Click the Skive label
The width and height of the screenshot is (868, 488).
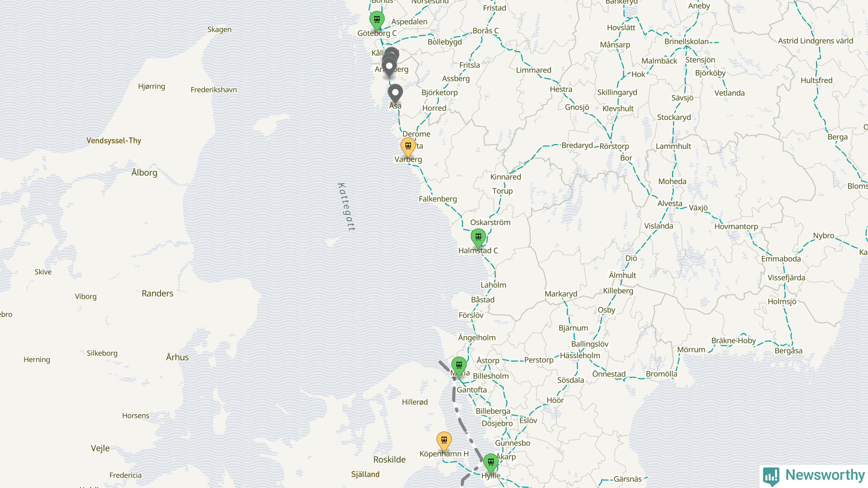(x=43, y=272)
